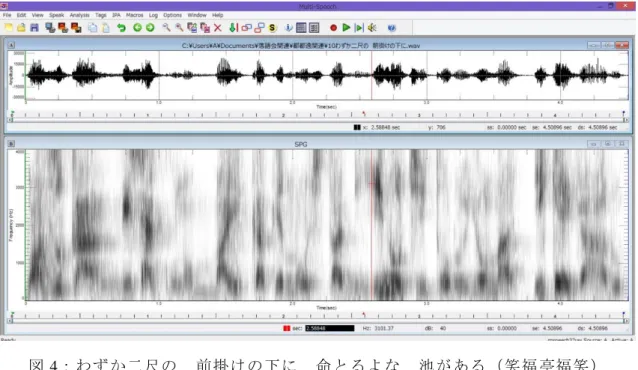This screenshot has width=638, height=370.
Task: Click the Open folder toolbar icon
Action: pos(22,28)
